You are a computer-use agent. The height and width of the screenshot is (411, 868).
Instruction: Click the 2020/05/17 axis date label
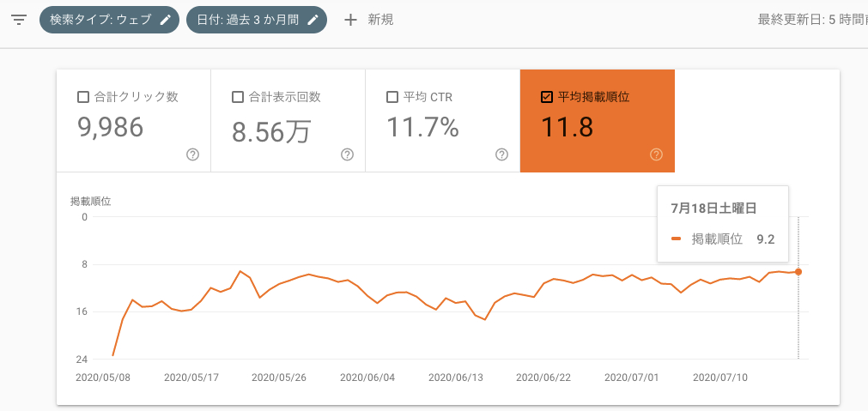191,378
